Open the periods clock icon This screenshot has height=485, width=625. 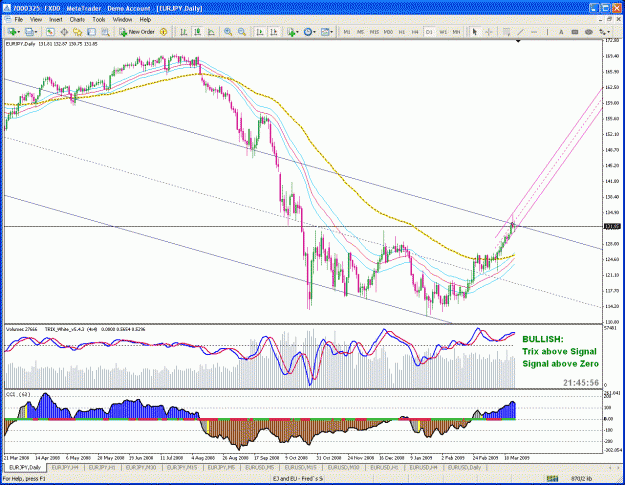coord(308,32)
